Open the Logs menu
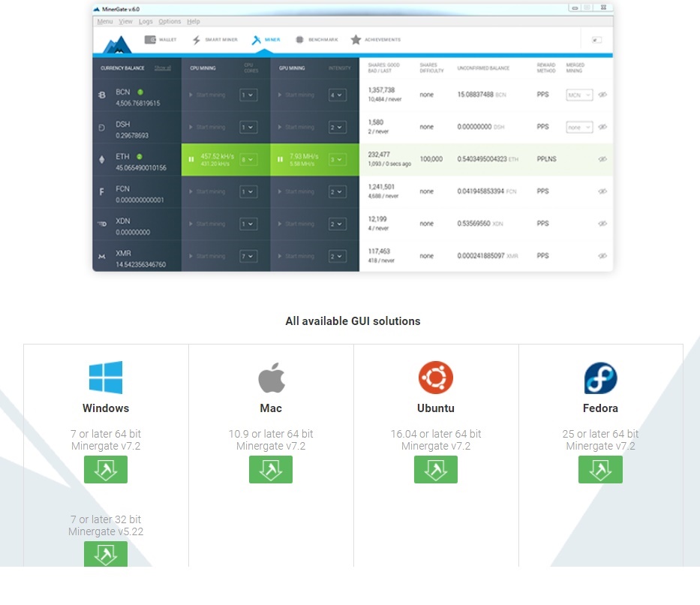The height and width of the screenshot is (605, 700). pos(146,22)
